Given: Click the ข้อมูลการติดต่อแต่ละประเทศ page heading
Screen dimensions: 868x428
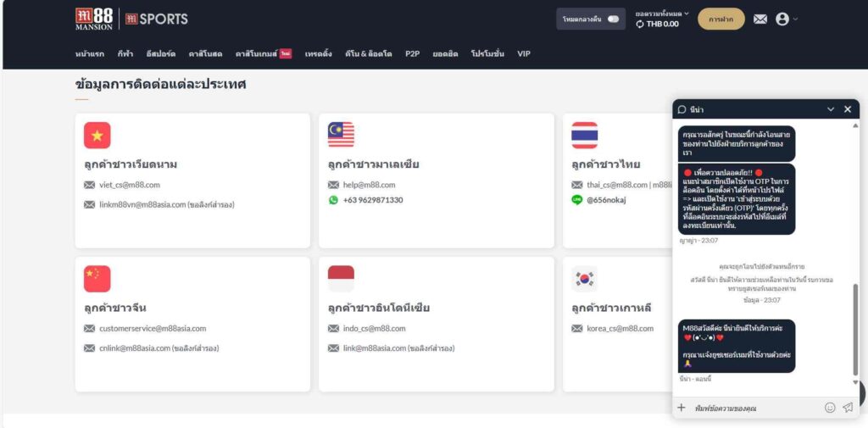Looking at the screenshot, I should [x=160, y=85].
